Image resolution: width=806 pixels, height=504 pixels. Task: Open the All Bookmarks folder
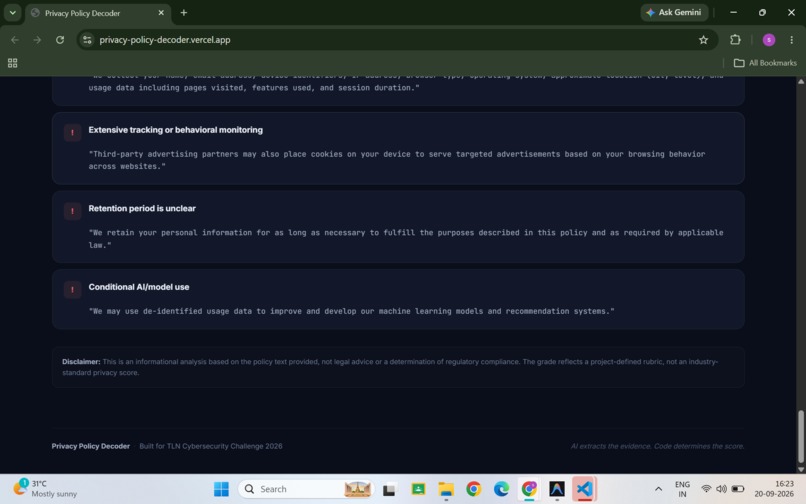765,63
